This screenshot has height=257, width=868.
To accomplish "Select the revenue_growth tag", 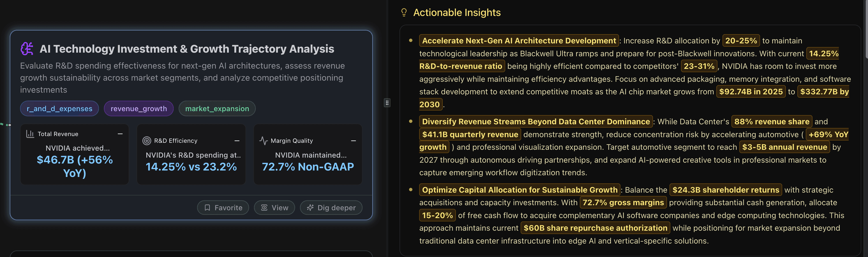I will (x=138, y=109).
